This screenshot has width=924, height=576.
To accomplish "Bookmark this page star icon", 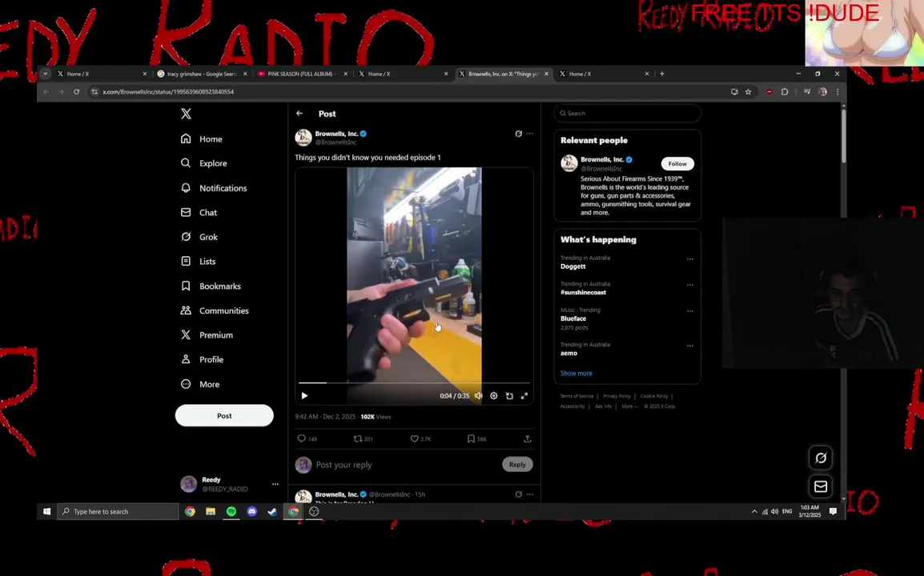I will click(x=749, y=92).
